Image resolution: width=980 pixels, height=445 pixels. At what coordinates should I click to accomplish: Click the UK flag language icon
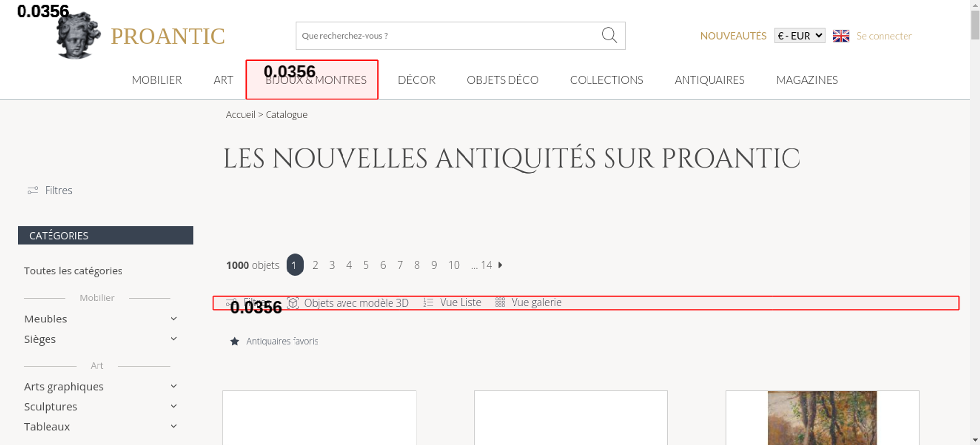pyautogui.click(x=841, y=36)
